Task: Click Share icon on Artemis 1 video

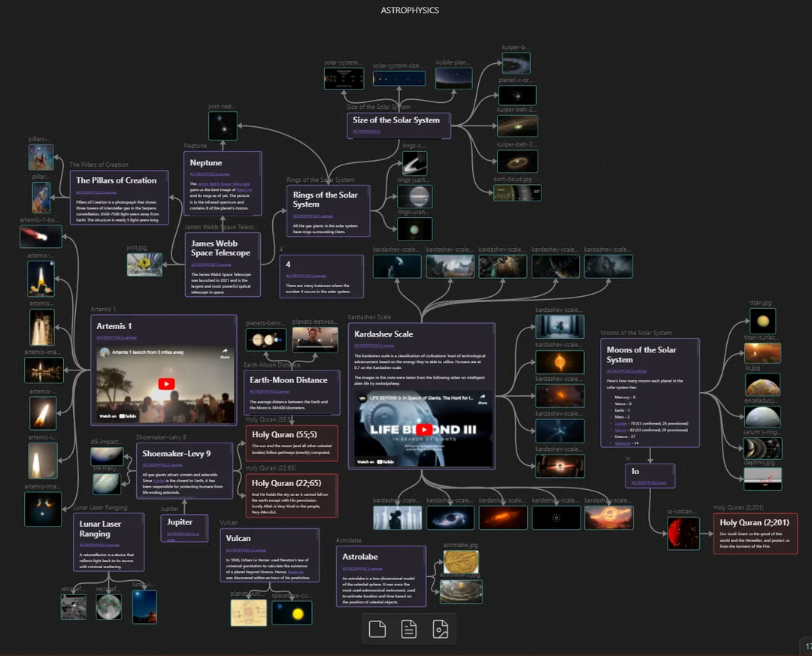Action: click(x=224, y=352)
